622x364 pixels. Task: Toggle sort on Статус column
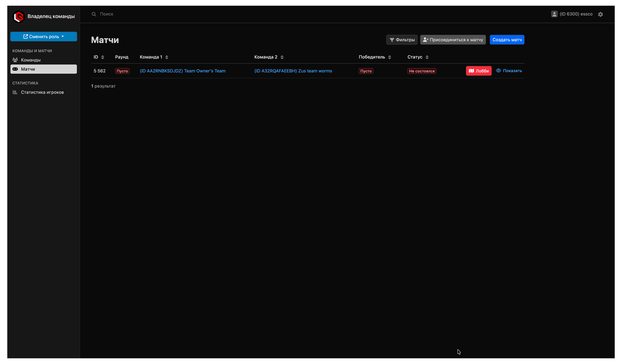427,57
